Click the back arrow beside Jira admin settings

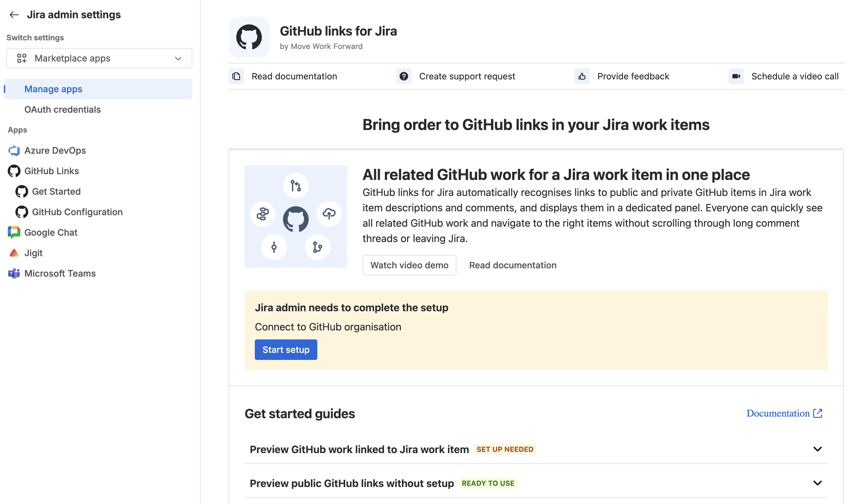click(14, 15)
